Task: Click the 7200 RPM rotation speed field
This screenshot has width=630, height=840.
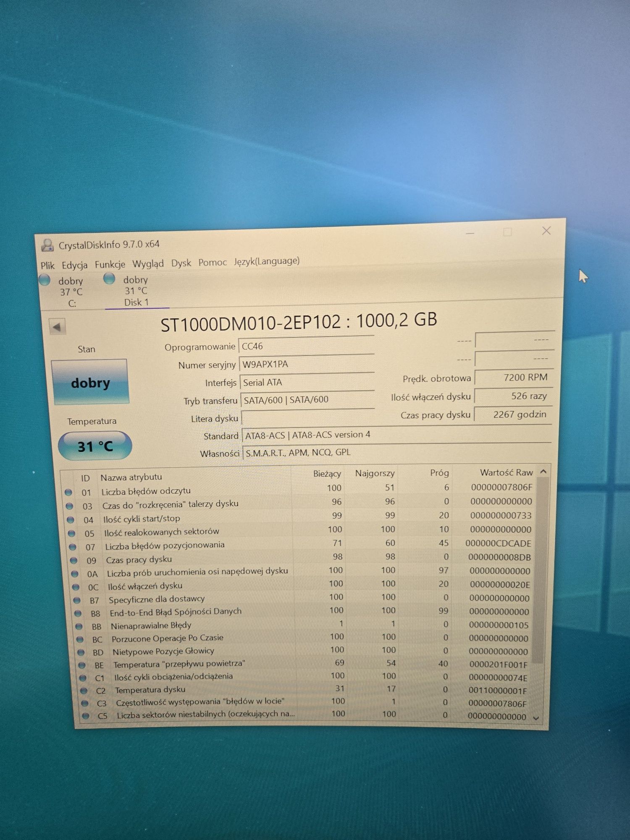Action: click(x=514, y=377)
